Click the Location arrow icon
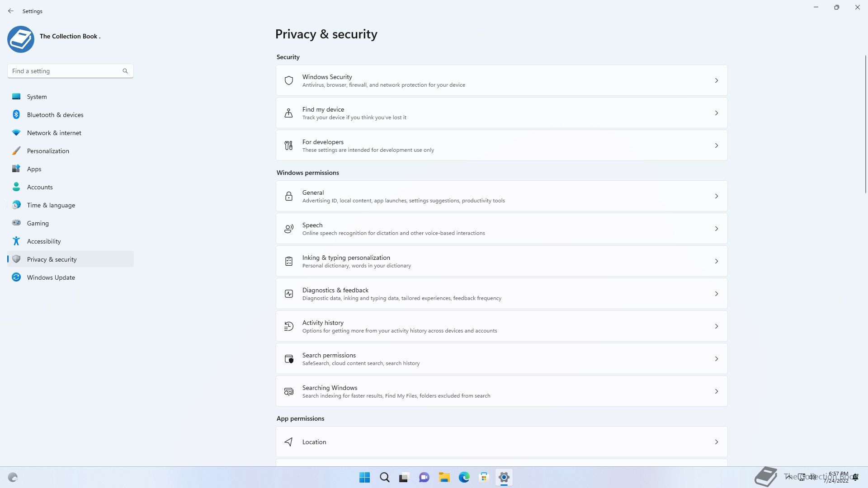 point(289,442)
